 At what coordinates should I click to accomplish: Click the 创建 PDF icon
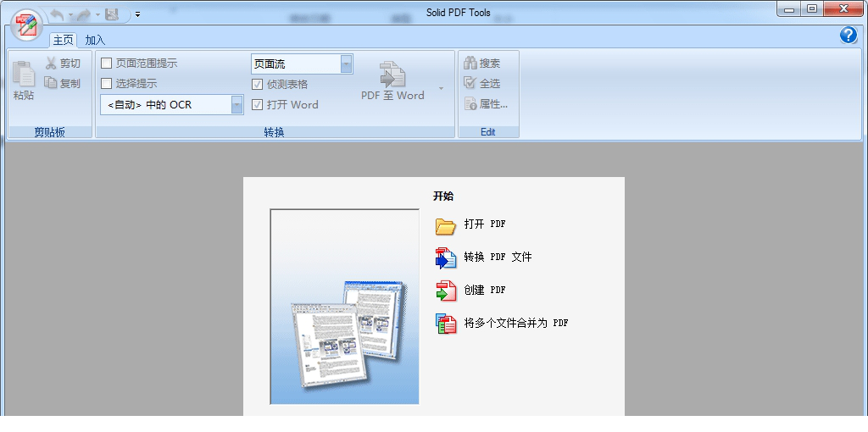coord(446,291)
